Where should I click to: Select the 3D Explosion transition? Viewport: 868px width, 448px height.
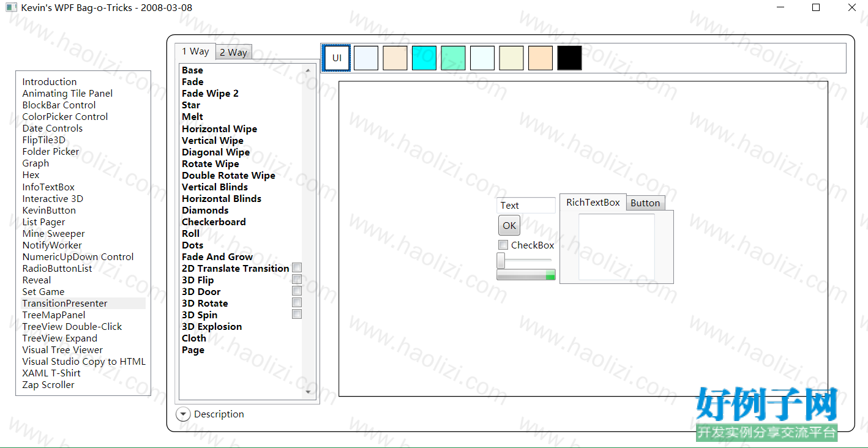pyautogui.click(x=212, y=327)
